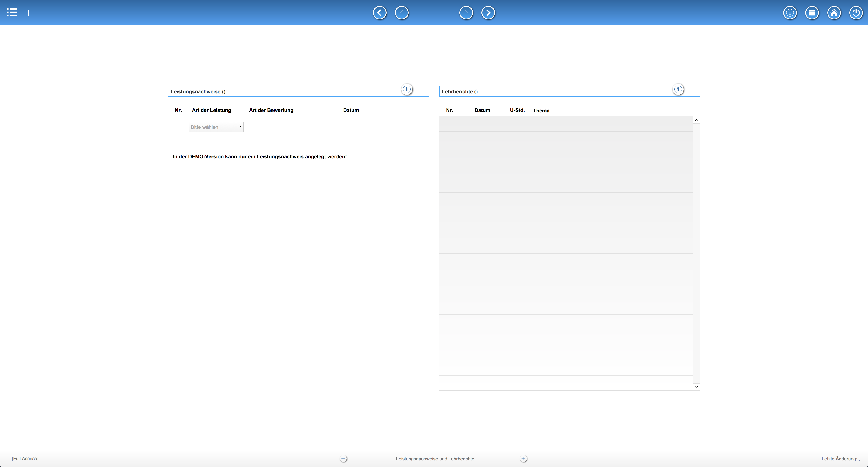Open the info icon in the top toolbar

790,13
